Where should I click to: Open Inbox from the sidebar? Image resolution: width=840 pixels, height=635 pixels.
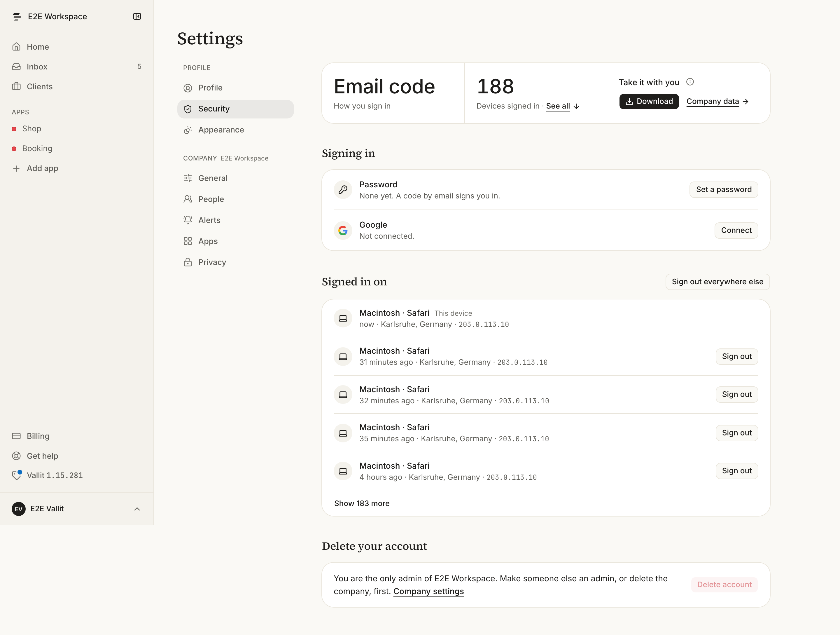[x=77, y=67]
